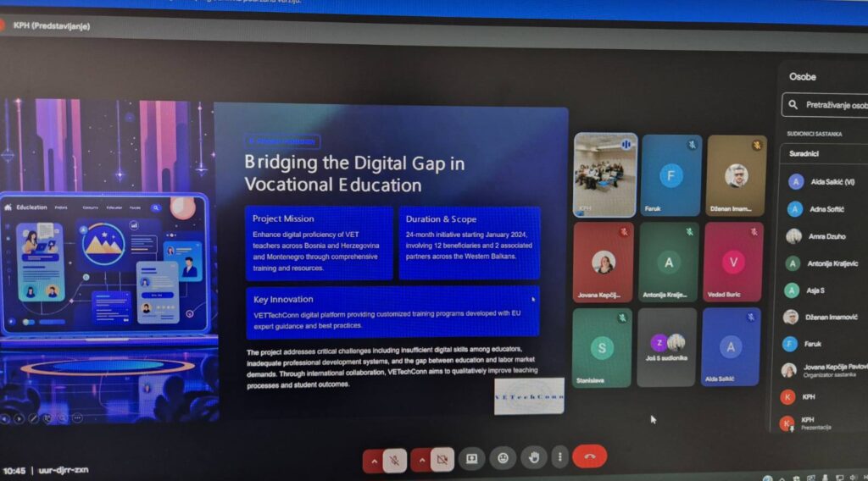
Task: Click the KPH (Predstavljanje) tab title
Action: 52,25
